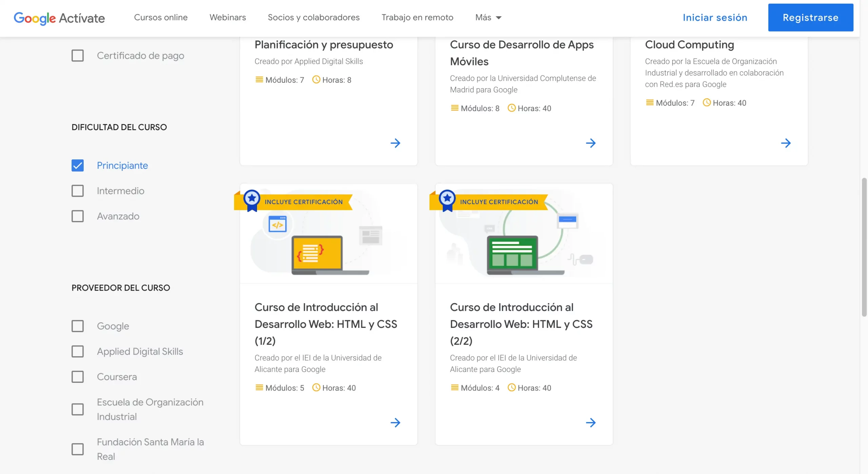Check Fundación Santa María la Real provider
Screen dimensions: 868x474
(78, 449)
